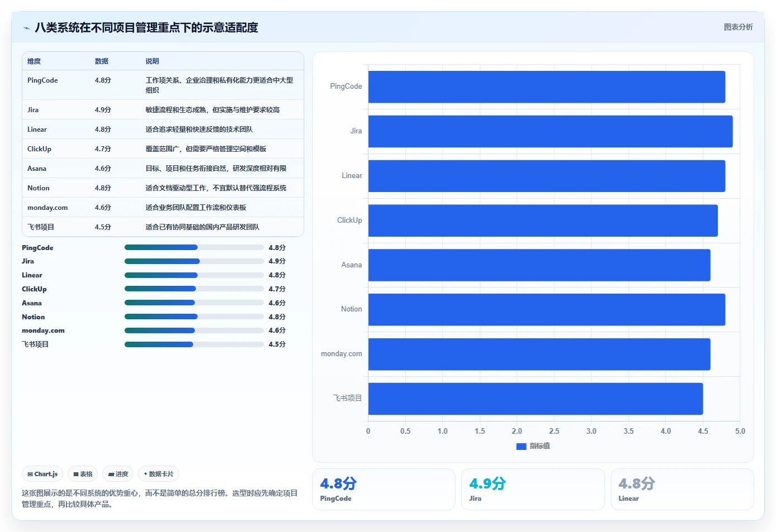Click the chart title heading text
The height and width of the screenshot is (532, 776).
pyautogui.click(x=146, y=27)
